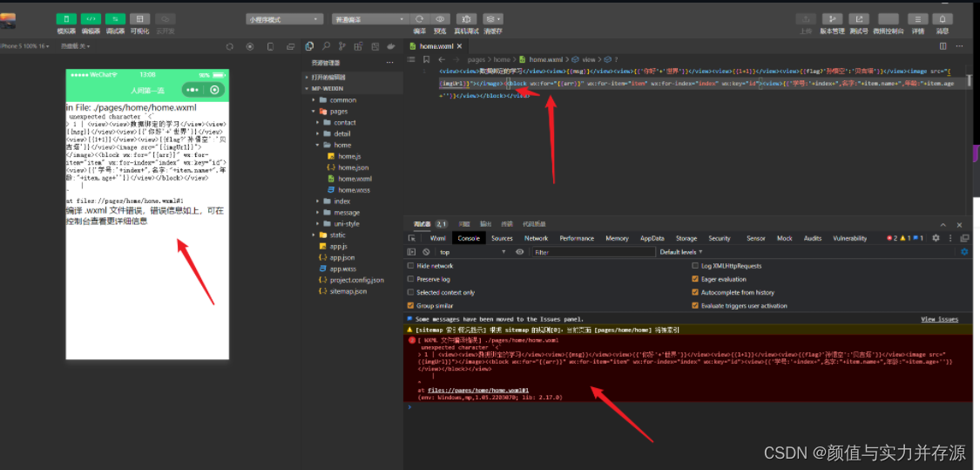Screen dimensions: 980x470
Task: Enable Log XMLHttpRequests checkbox
Action: pos(695,266)
